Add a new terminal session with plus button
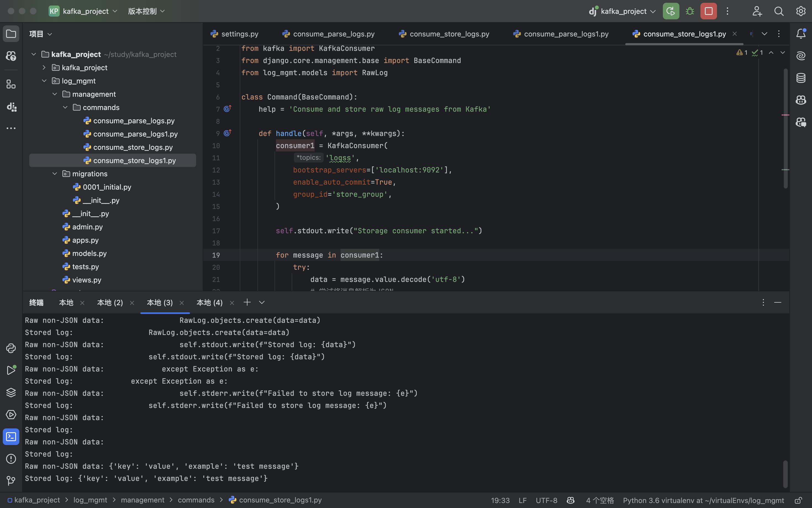The height and width of the screenshot is (508, 812). click(247, 302)
